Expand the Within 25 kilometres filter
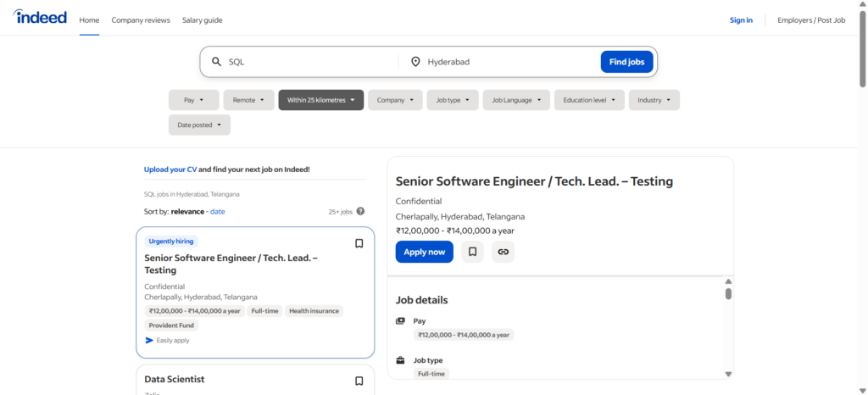 (321, 100)
